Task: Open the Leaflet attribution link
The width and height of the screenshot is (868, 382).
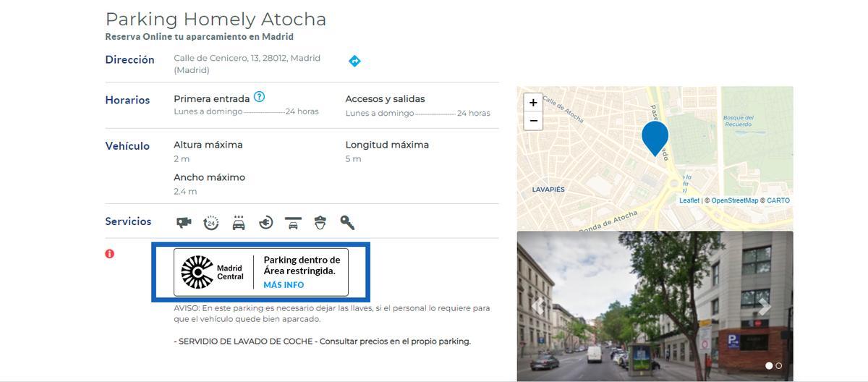Action: click(689, 200)
